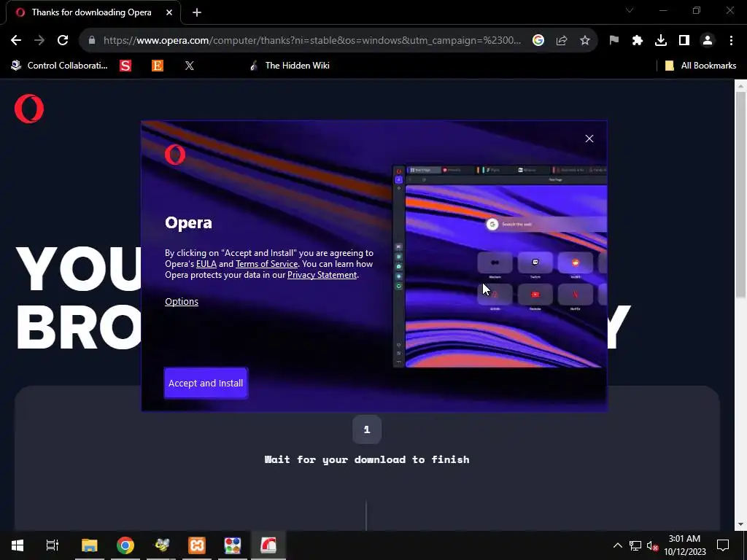Viewport: 747px width, 560px height.
Task: Click 'Wait for your download to finish' text
Action: (x=367, y=459)
